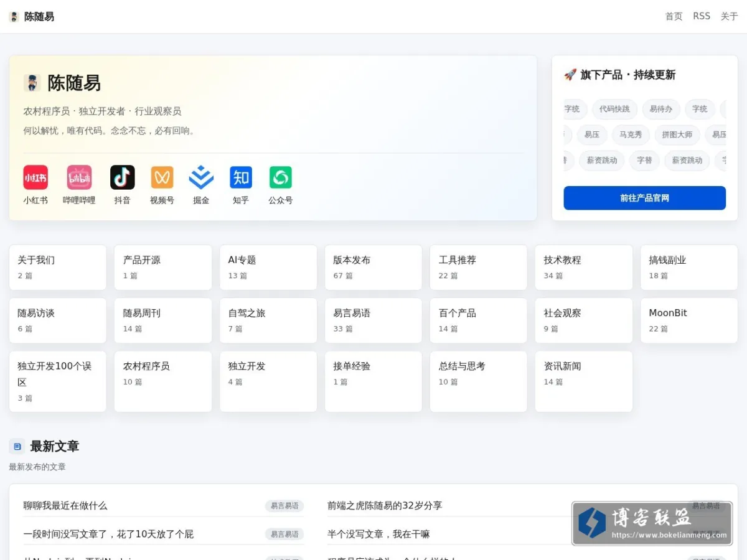The width and height of the screenshot is (747, 560).
Task: Click the 前往产品官网 button
Action: tap(645, 198)
